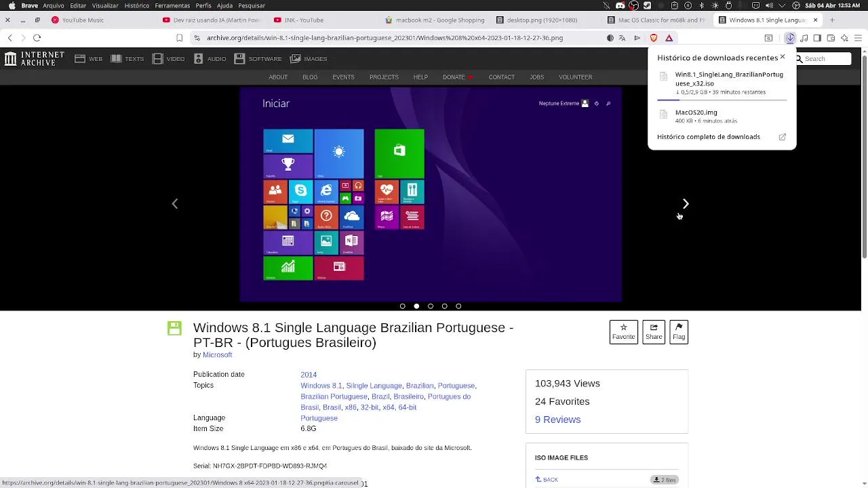Select the second carousel dot indicator

tap(416, 306)
